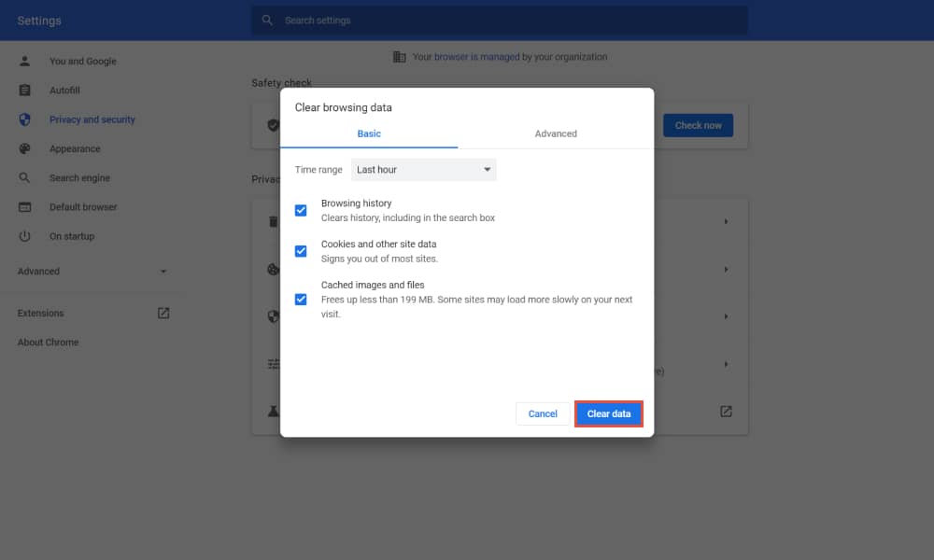Uncheck the Browsing history checkbox
Image resolution: width=934 pixels, height=560 pixels.
coord(301,210)
